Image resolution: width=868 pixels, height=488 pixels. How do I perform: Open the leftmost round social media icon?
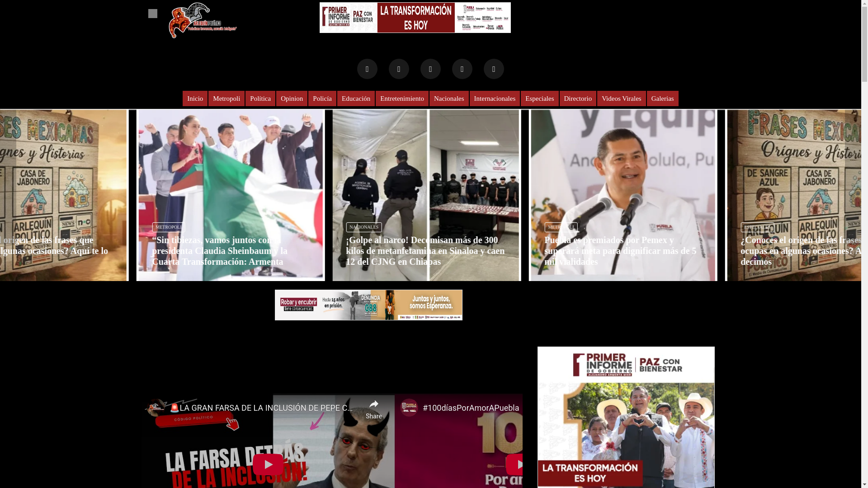point(367,69)
